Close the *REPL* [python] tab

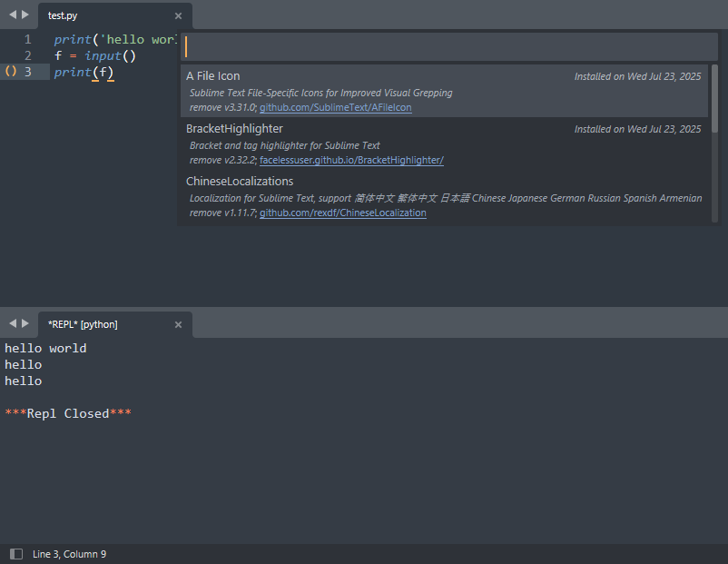pyautogui.click(x=178, y=324)
